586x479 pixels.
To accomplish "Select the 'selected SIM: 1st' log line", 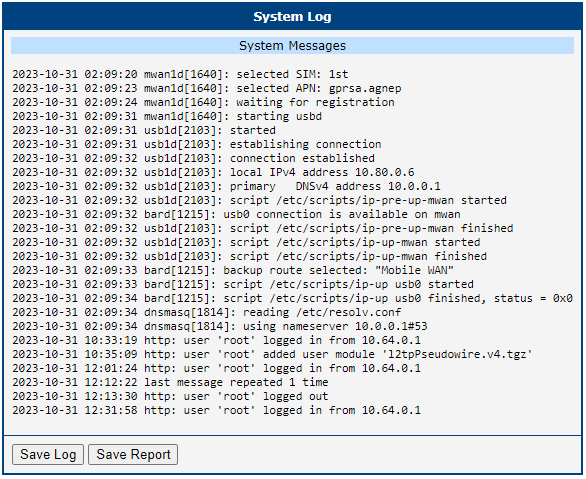I will coord(180,74).
